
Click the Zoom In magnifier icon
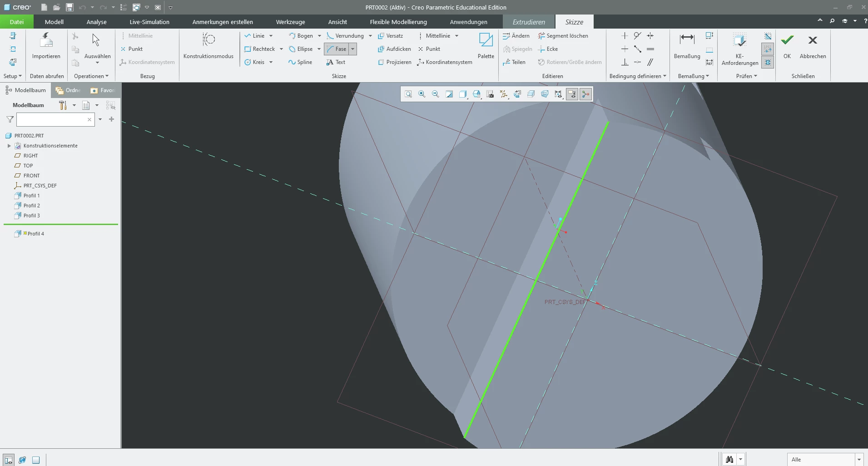(x=422, y=94)
